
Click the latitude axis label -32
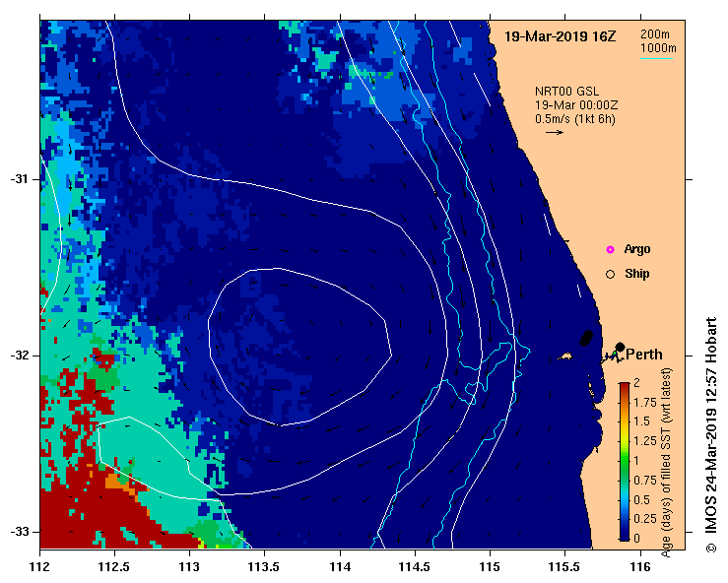tap(19, 356)
